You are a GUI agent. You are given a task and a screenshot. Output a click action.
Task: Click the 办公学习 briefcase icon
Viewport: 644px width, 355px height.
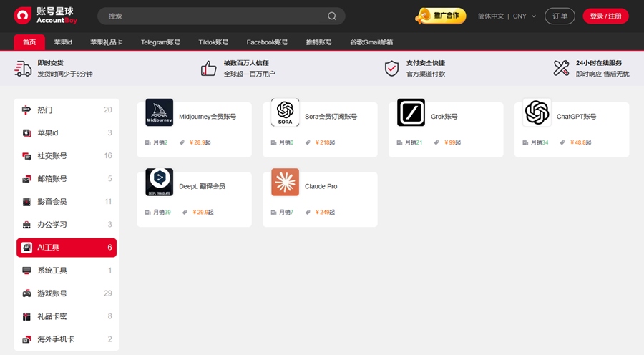26,225
